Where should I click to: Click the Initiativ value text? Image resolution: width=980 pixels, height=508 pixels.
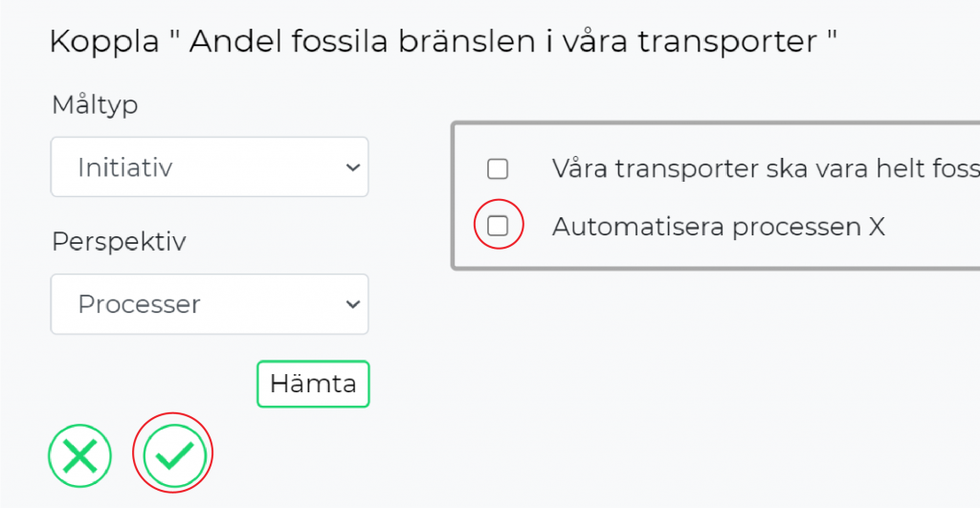coord(125,167)
